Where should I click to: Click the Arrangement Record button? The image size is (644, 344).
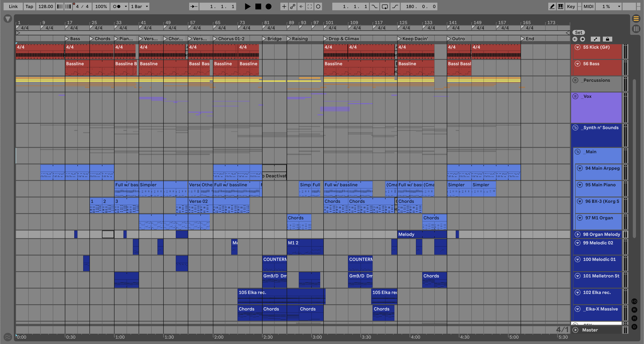268,6
